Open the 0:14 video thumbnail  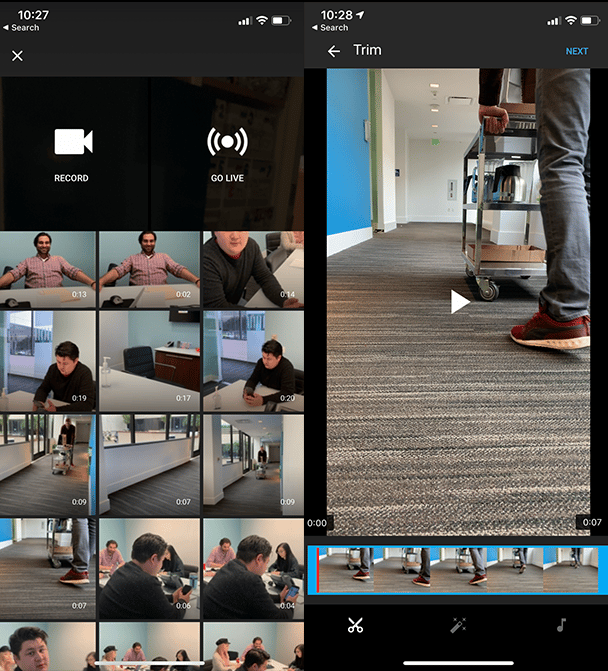253,270
